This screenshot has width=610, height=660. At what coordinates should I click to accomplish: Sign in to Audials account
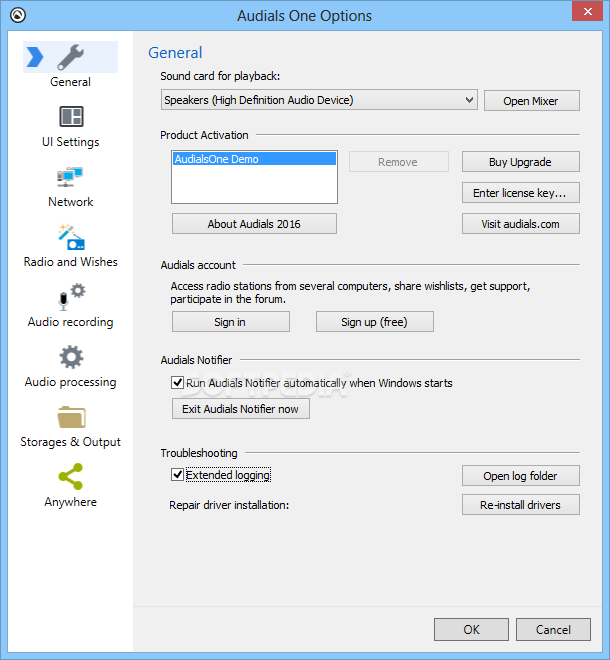click(231, 322)
